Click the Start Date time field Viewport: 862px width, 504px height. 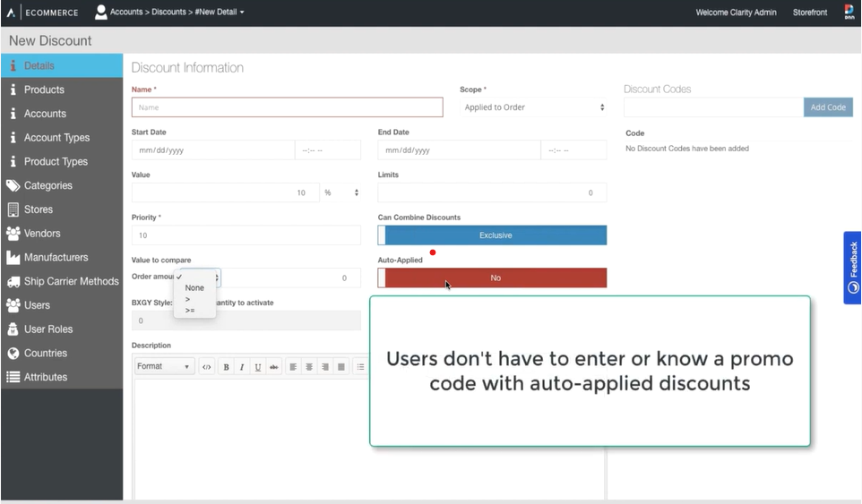click(x=328, y=149)
